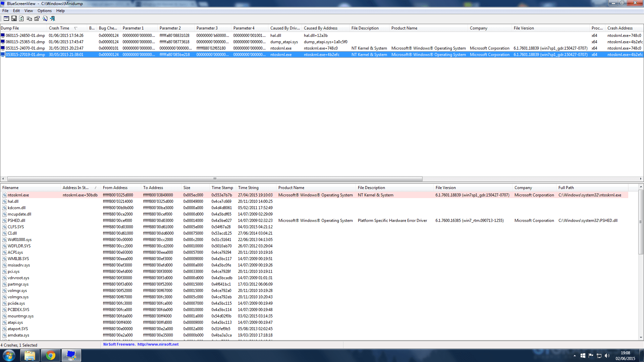The height and width of the screenshot is (362, 644).
Task: Sort by the Crash Time column header
Action: click(67, 28)
